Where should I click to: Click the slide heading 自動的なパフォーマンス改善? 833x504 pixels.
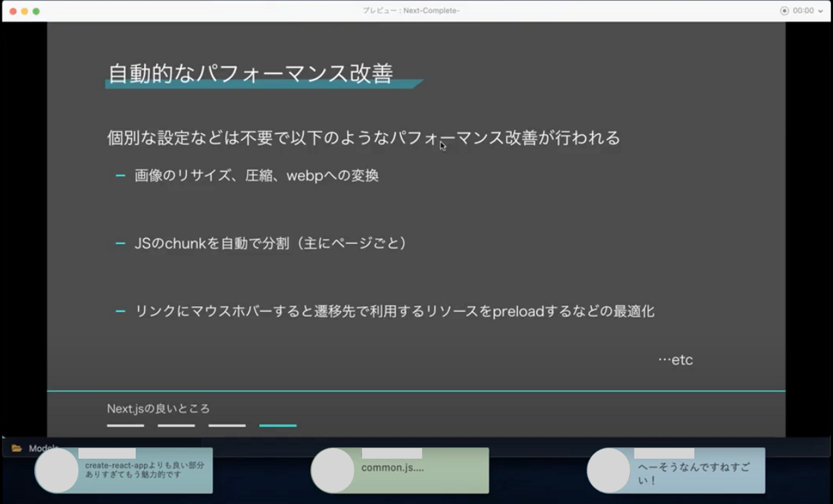tap(250, 73)
